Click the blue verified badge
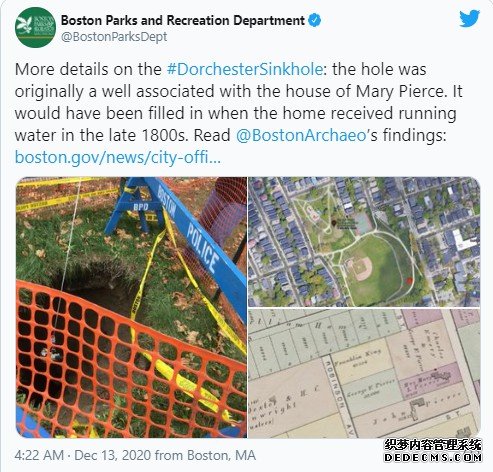493x472 pixels. click(x=314, y=20)
